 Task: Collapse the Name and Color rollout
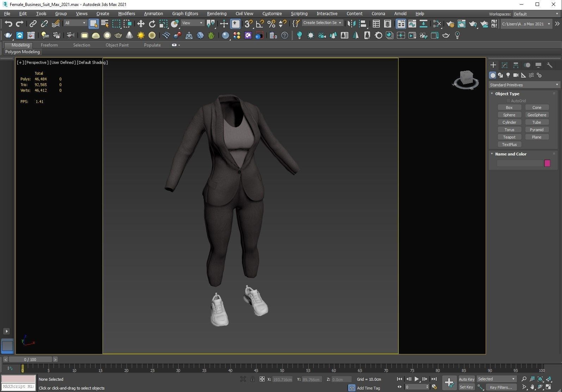tap(492, 154)
